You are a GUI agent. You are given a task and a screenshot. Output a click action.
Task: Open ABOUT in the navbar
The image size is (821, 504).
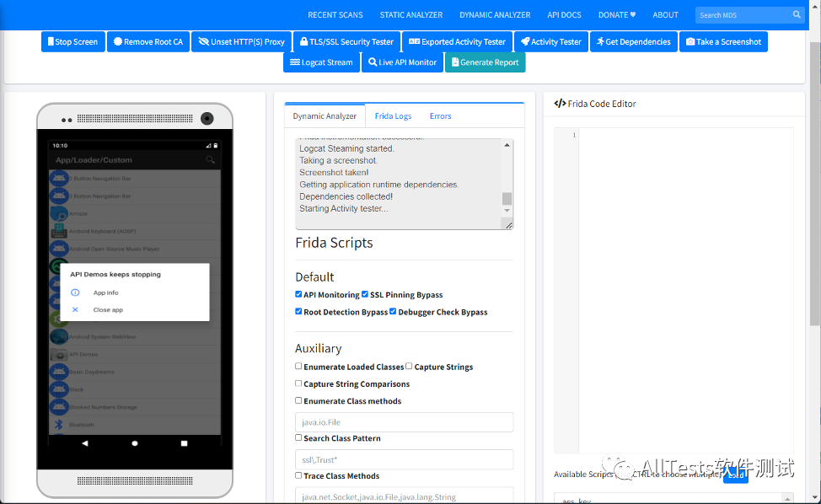click(666, 15)
